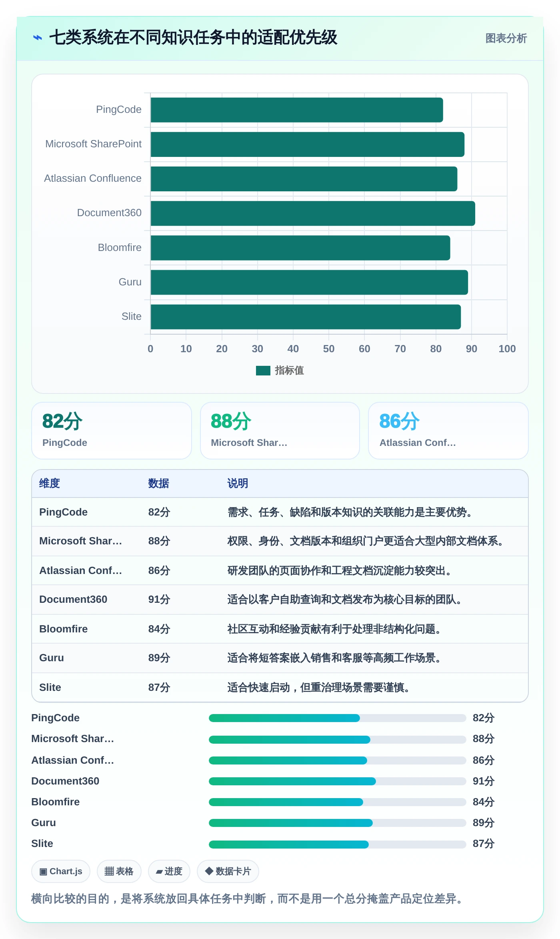Click the Slite bar in the chart

(306, 317)
